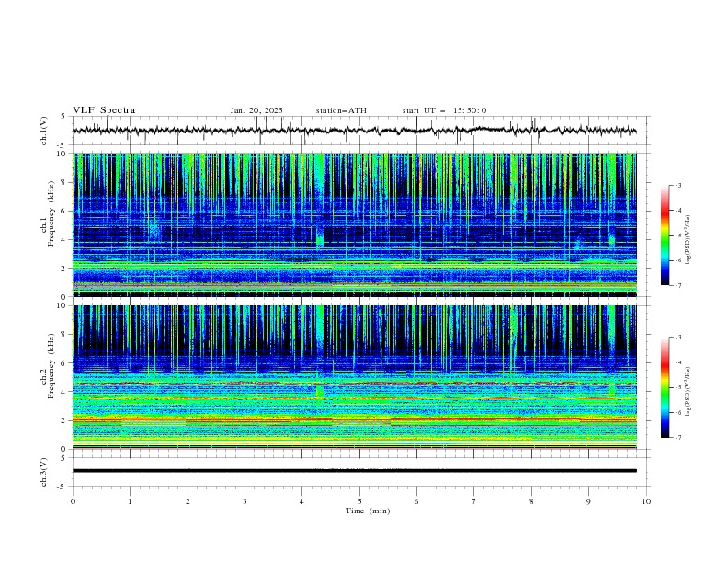Screen dimensions: 728x563
Task: Click time axis tick label "5"
Action: pos(359,501)
